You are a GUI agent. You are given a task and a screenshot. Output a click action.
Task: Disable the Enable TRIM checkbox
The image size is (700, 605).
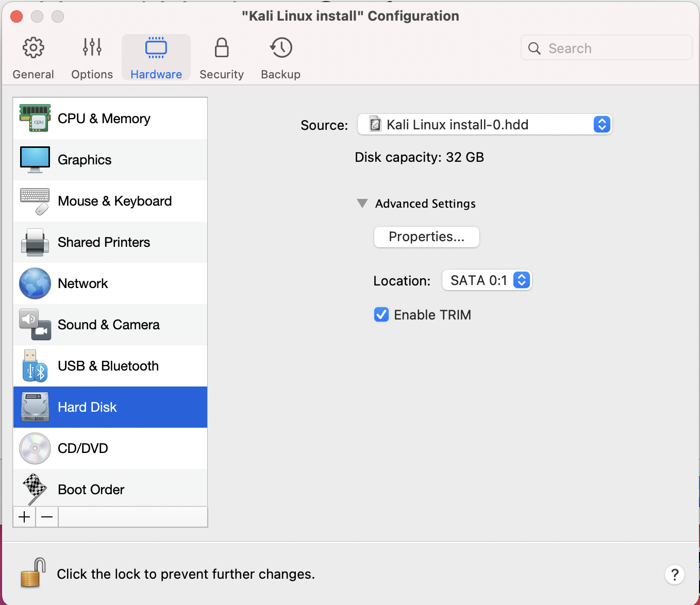click(x=381, y=314)
